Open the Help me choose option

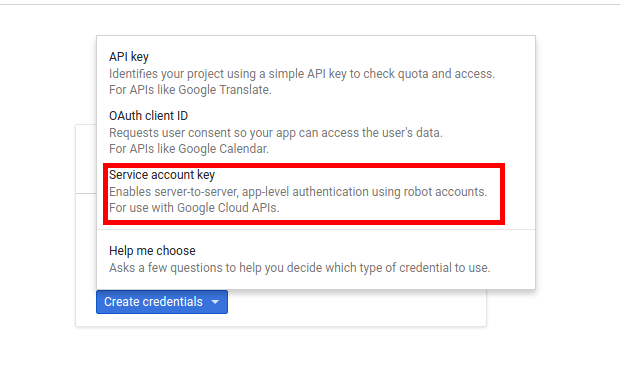click(x=316, y=259)
